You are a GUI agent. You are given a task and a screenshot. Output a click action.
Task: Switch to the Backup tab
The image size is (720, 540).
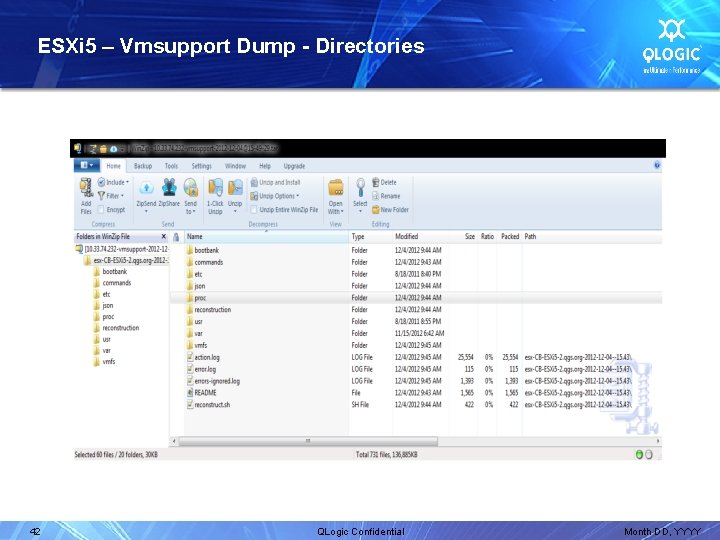click(x=143, y=166)
